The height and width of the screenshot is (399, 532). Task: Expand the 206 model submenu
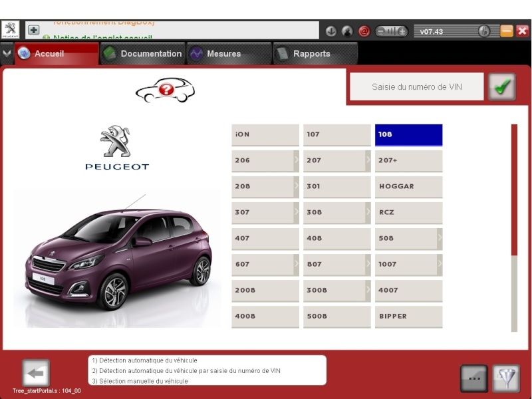pos(295,160)
